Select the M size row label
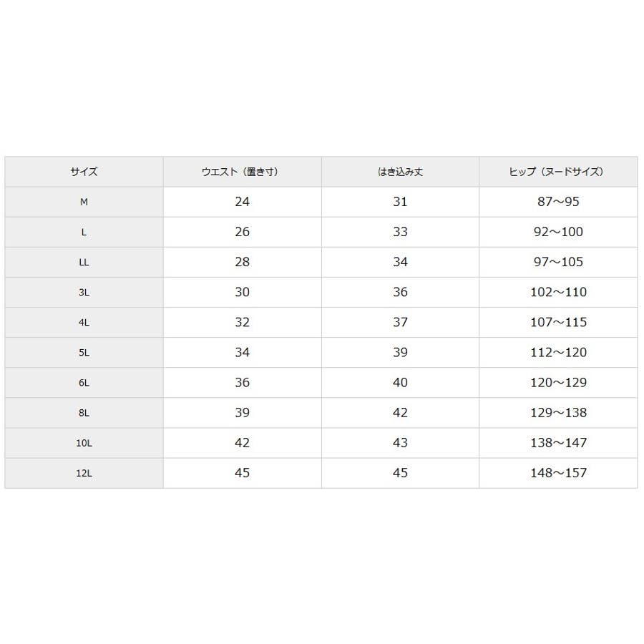Viewport: 644px width, 644px height. point(84,202)
